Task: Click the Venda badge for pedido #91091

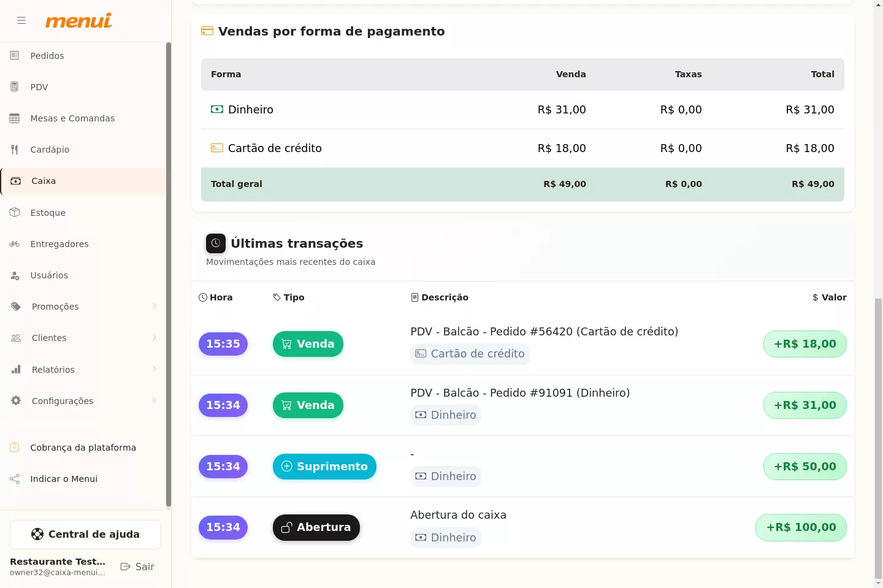Action: point(308,405)
